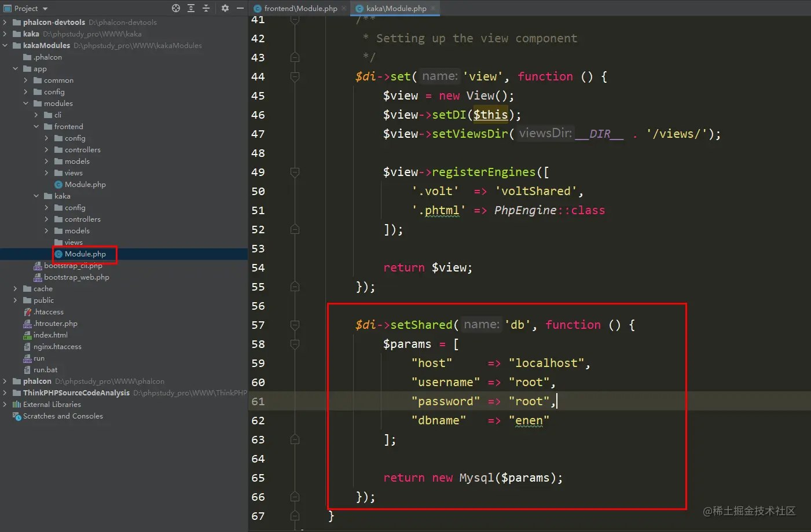Collapse the kaka module folder
811x532 pixels.
click(x=36, y=196)
